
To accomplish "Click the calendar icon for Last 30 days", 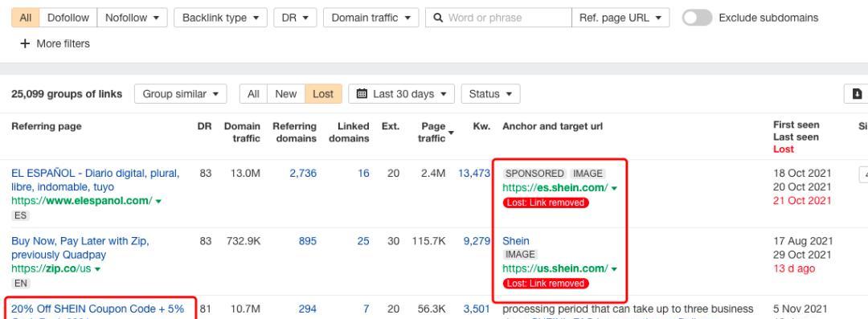I will click(x=362, y=93).
